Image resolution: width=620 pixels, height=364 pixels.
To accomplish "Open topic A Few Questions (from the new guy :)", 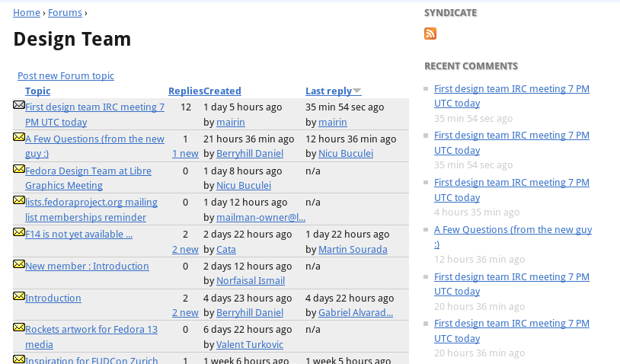I will 95,146.
